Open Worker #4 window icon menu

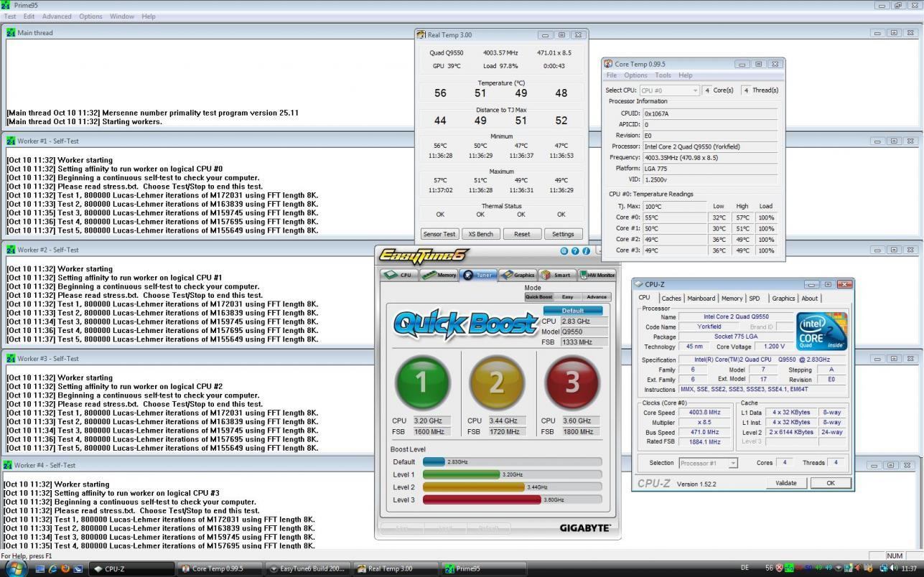tap(8, 465)
